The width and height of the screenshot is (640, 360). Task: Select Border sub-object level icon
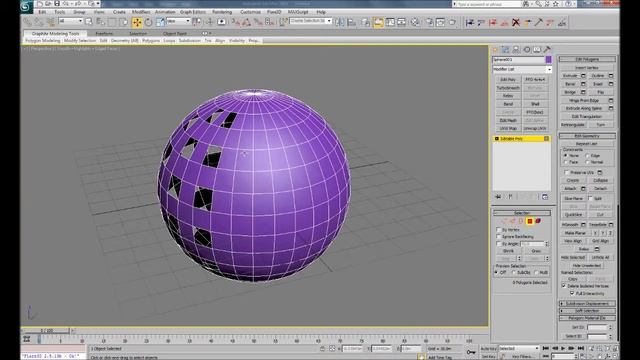coord(521,221)
